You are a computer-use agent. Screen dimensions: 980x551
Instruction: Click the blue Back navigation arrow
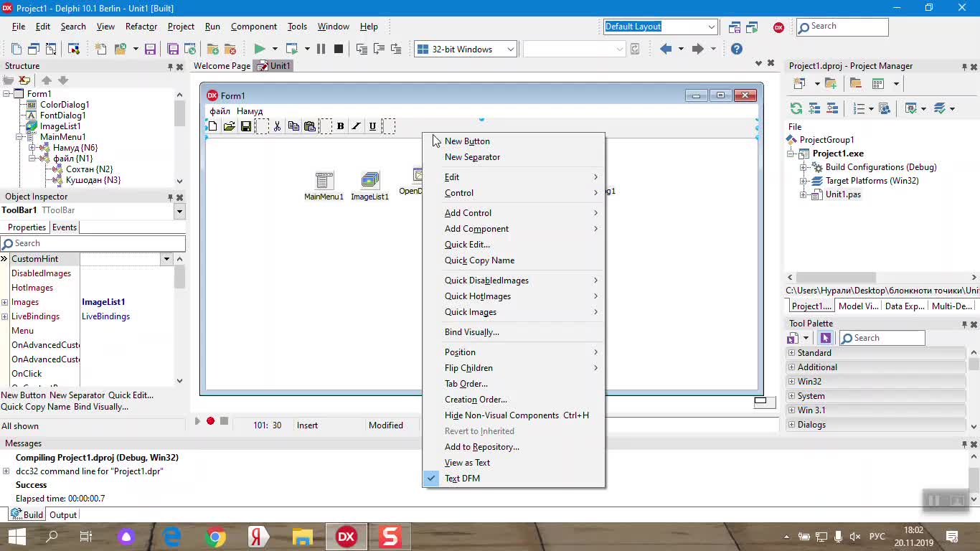666,49
